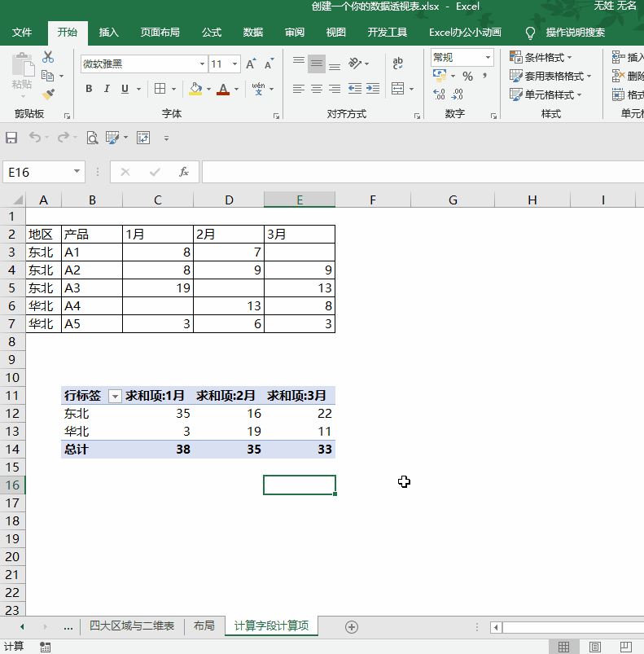Screen dimensions: 644x654
Task: Click the Cut scissors icon
Action: coord(48,57)
